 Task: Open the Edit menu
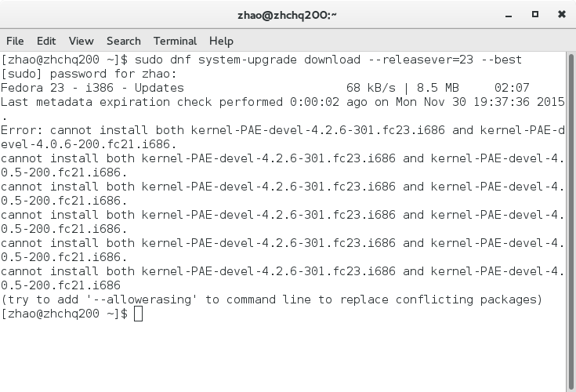pos(46,41)
